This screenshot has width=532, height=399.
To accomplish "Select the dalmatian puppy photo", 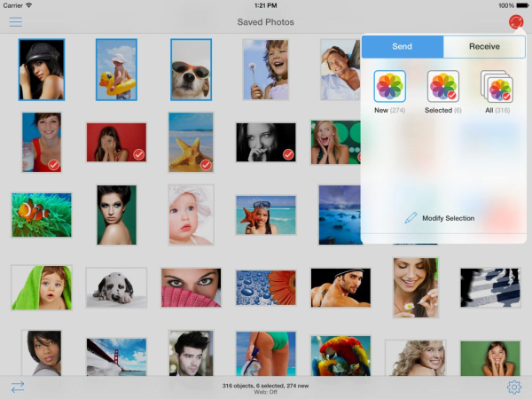I will (116, 287).
